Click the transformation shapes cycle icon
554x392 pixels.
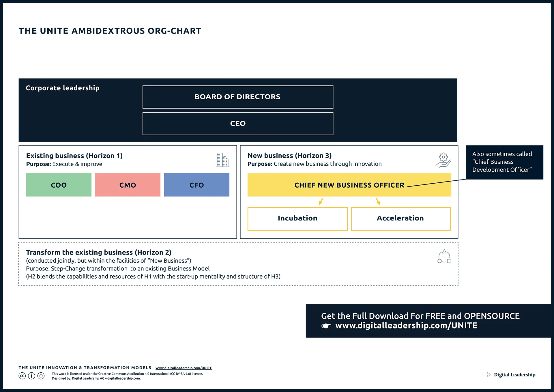point(444,257)
